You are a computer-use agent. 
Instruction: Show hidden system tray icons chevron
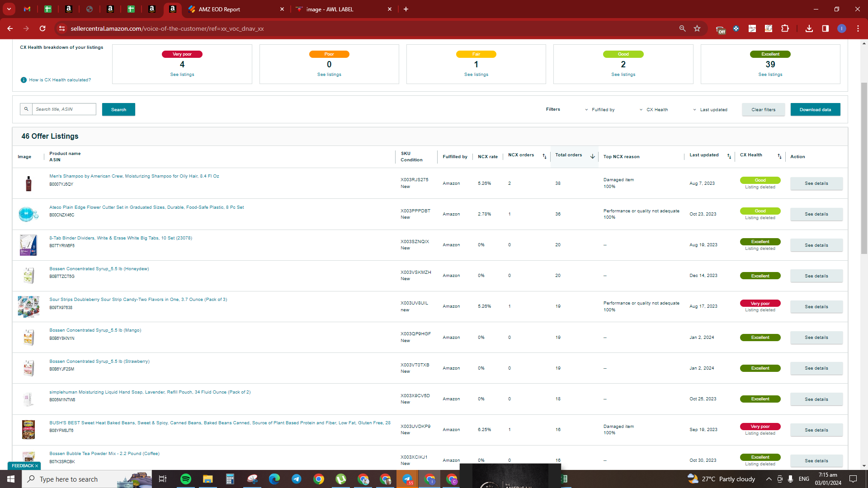tap(769, 479)
